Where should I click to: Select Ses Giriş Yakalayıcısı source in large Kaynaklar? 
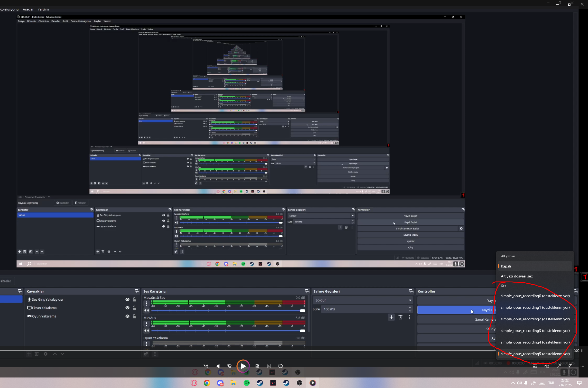[47, 299]
